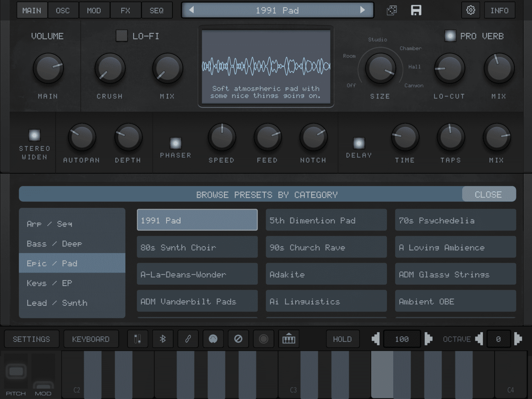Load the Ambient OBE preset
Screen dimensions: 532x399
[x=455, y=301]
